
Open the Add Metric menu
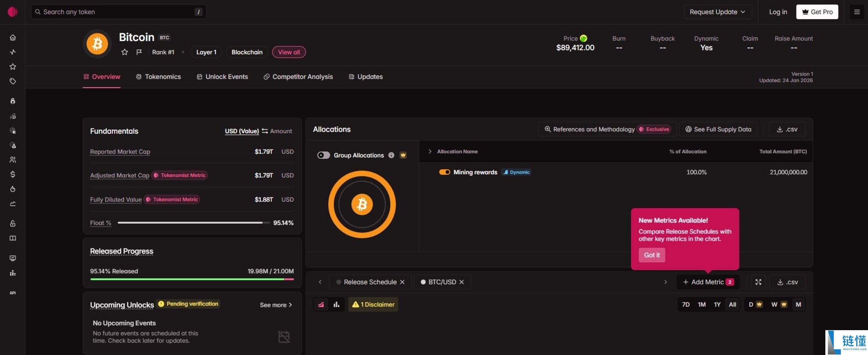click(708, 282)
